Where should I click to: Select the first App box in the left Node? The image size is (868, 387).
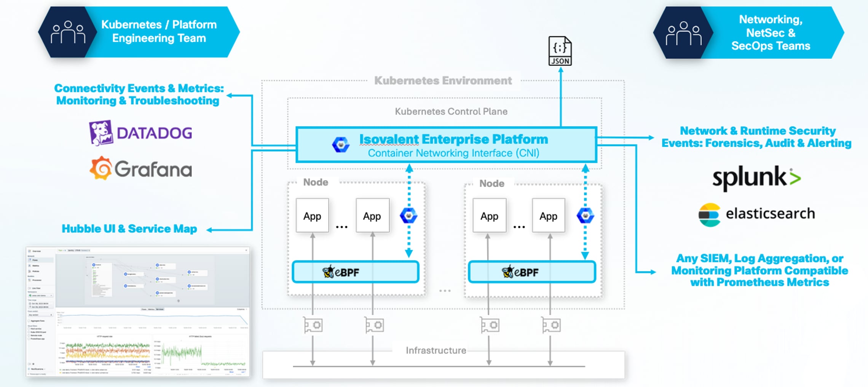click(312, 215)
